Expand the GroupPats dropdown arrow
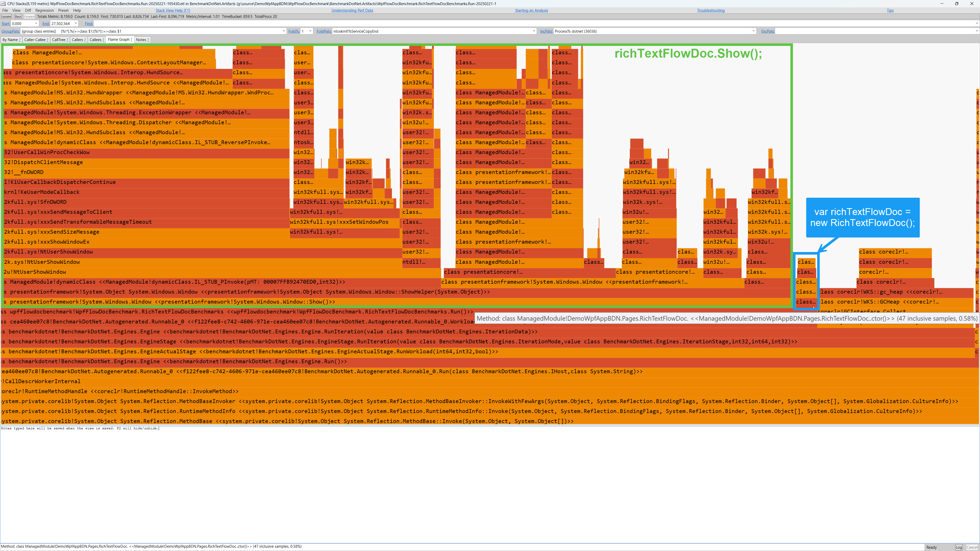Image resolution: width=980 pixels, height=551 pixels. coord(284,31)
